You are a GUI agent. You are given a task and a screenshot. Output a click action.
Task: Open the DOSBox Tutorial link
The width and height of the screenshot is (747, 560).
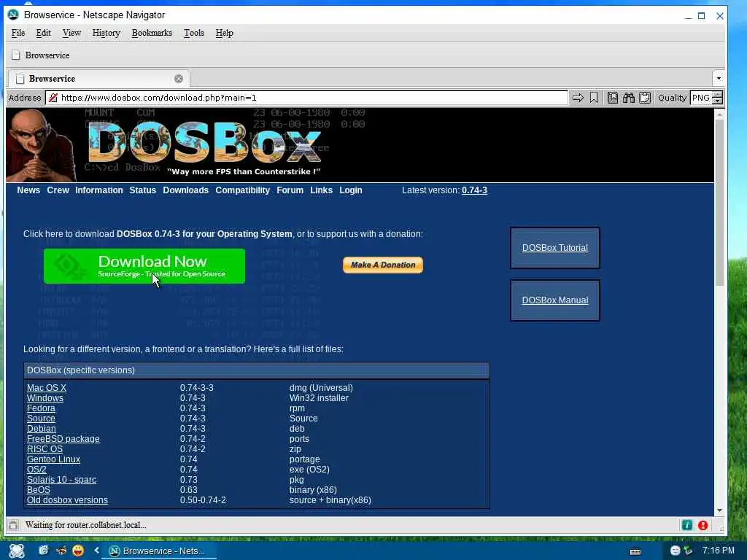click(555, 248)
